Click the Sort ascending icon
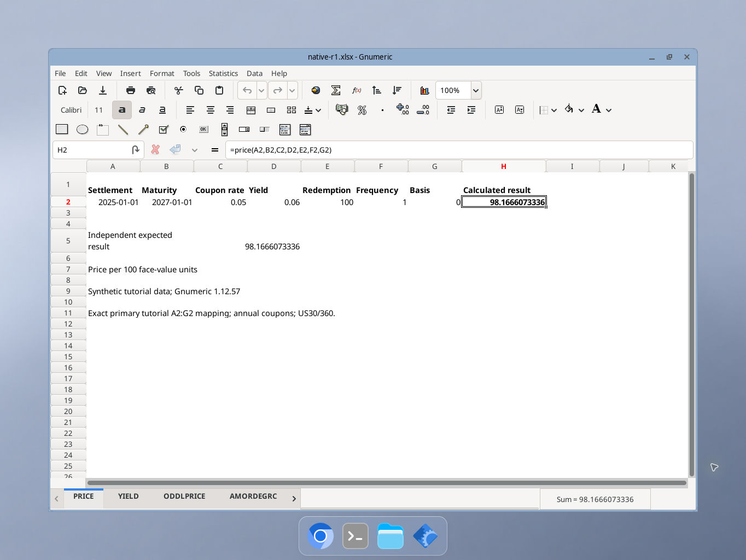The width and height of the screenshot is (746, 560). point(376,90)
